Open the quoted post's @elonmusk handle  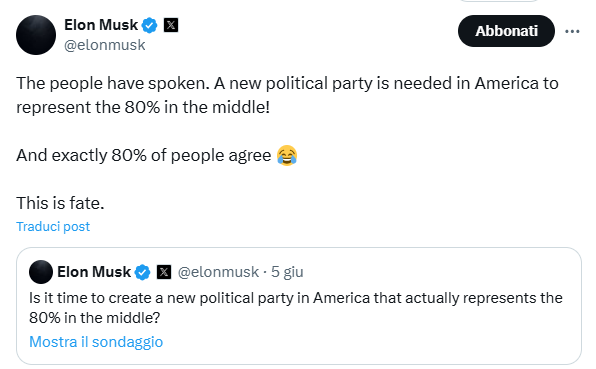(218, 272)
